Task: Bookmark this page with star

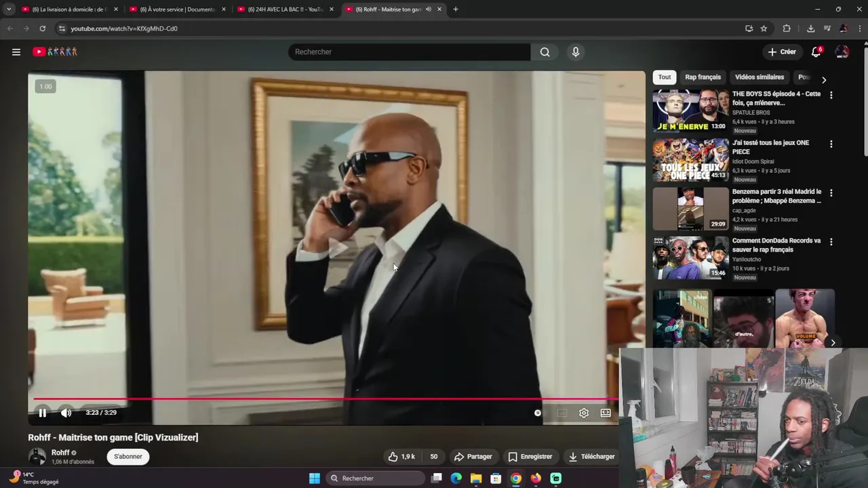Action: 764,28
